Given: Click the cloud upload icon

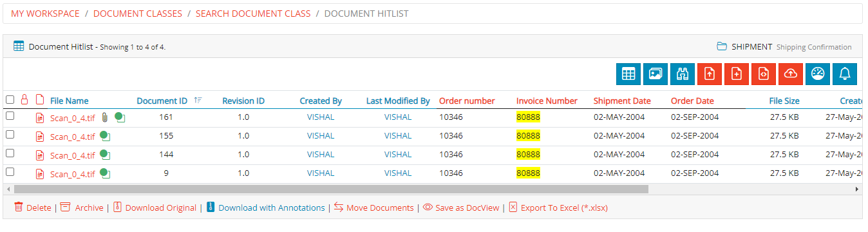Looking at the screenshot, I should coord(791,74).
